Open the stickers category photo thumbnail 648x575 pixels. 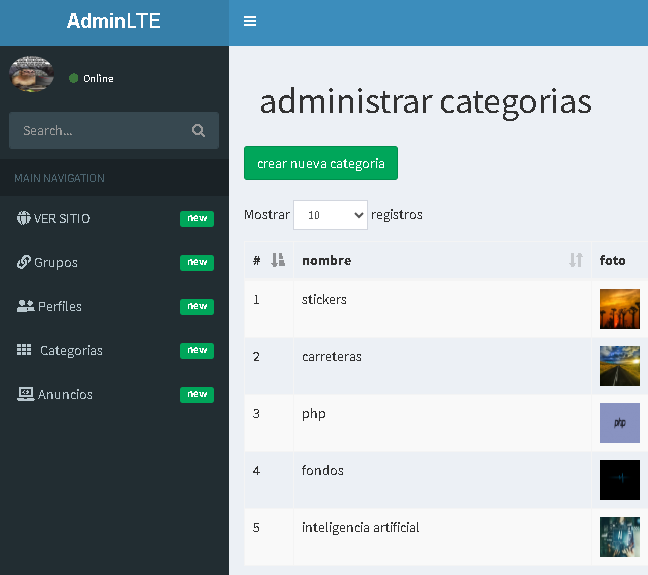tap(619, 309)
